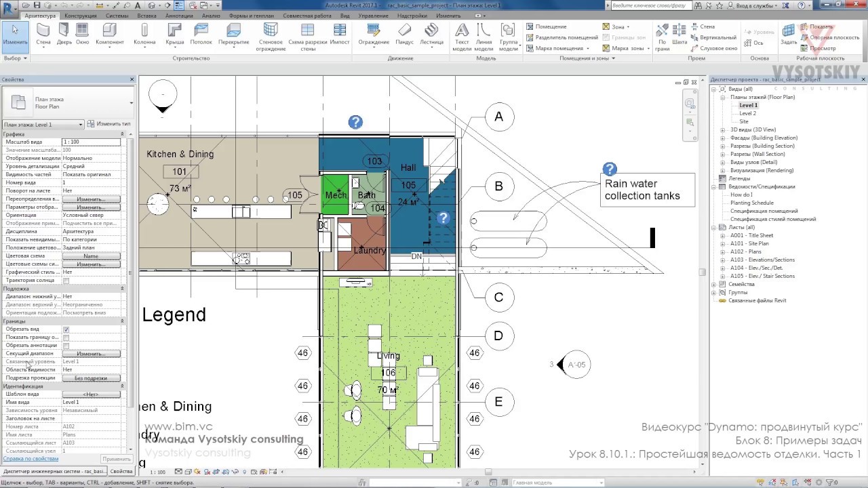This screenshot has height=488, width=868.
Task: Open the Задать work plane tool
Action: [789, 35]
